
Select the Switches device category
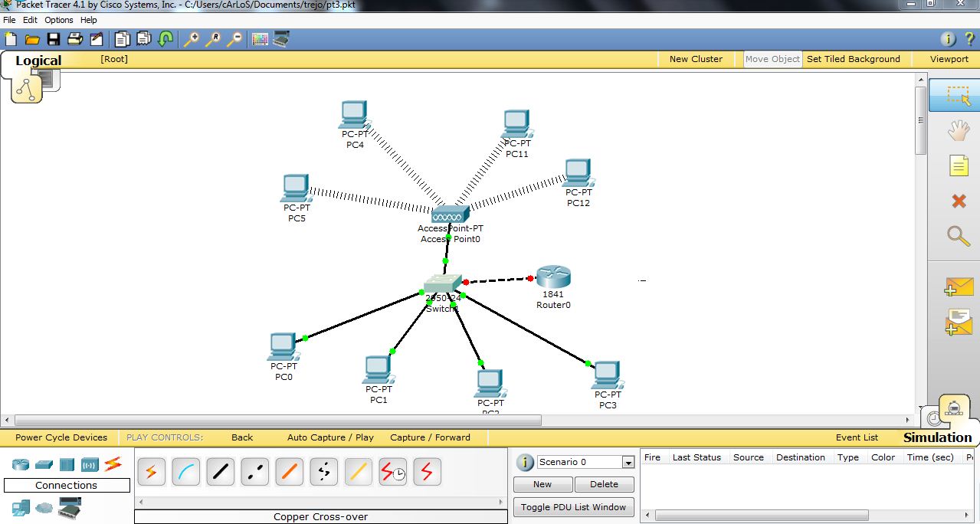44,463
